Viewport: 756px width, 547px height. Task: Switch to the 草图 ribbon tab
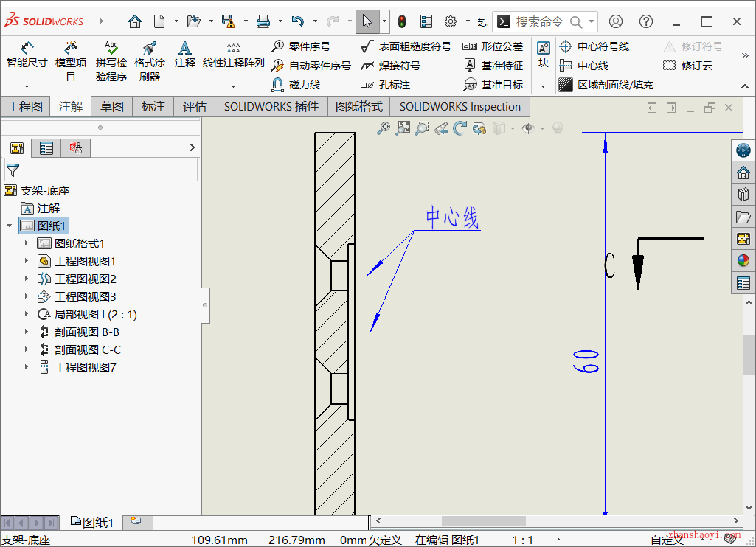(x=111, y=106)
